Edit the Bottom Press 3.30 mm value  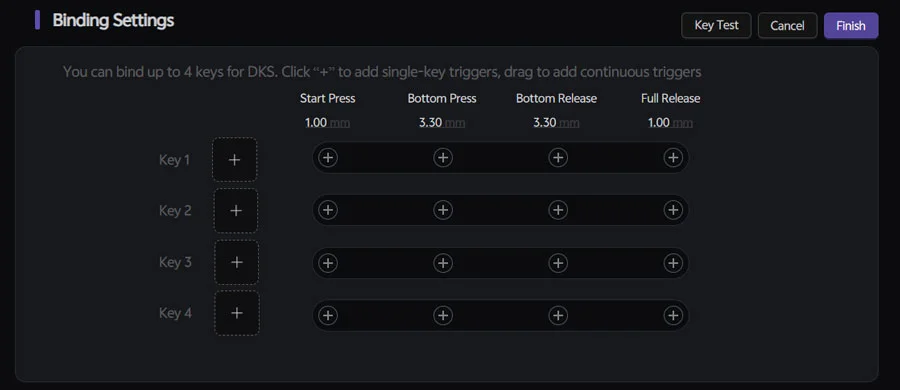pos(442,123)
